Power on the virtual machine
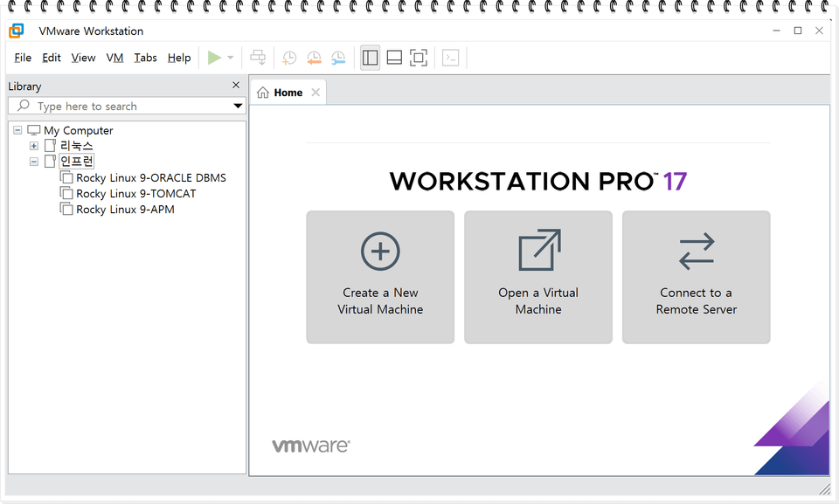Screen dimensions: 839x504 215,58
